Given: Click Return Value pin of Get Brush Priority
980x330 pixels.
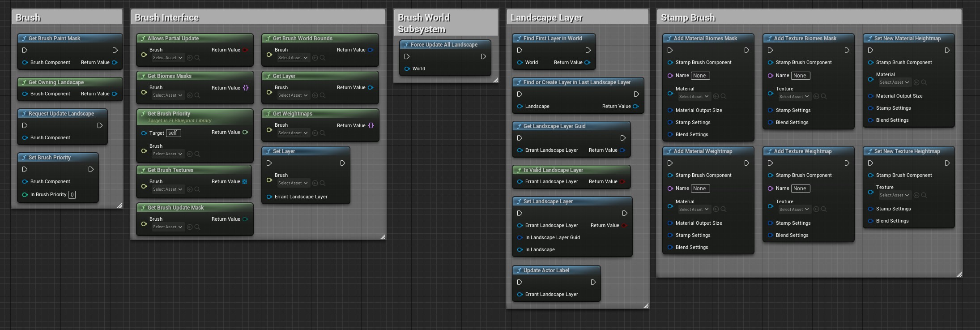Looking at the screenshot, I should tap(245, 132).
